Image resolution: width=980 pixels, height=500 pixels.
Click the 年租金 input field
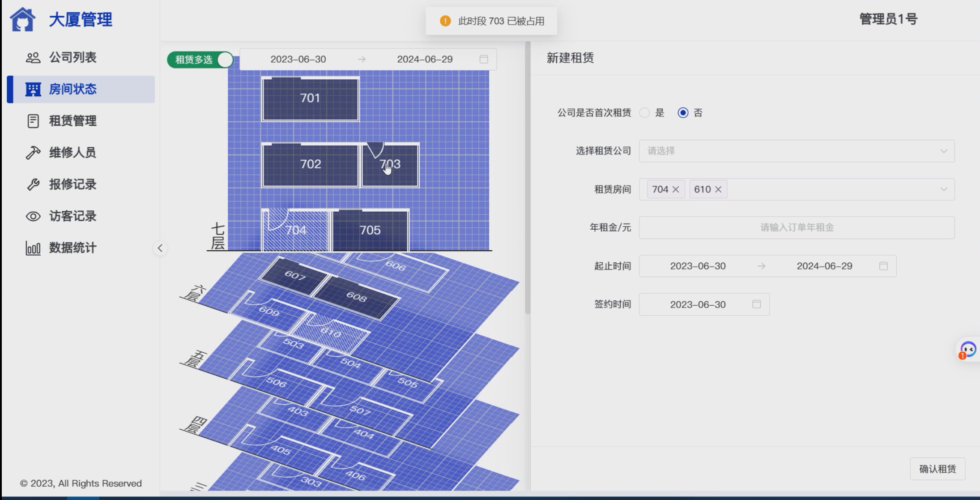(x=796, y=227)
